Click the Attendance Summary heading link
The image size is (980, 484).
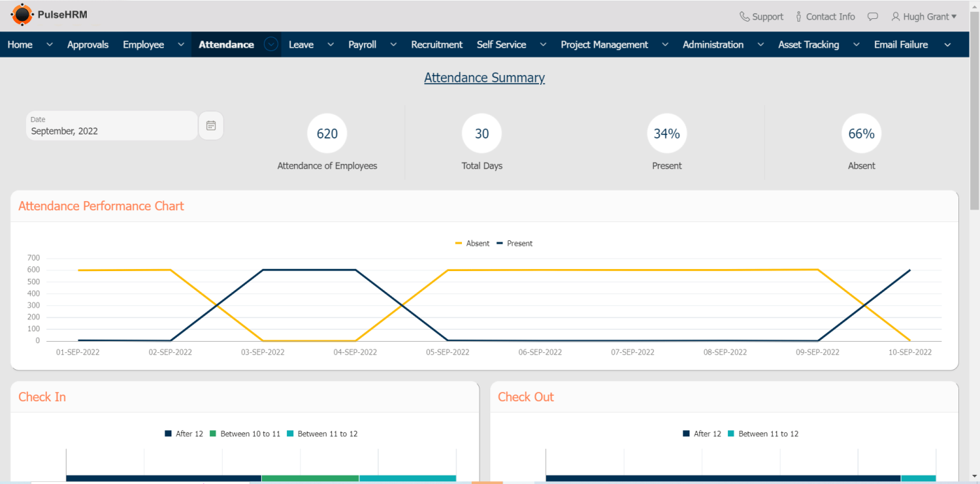click(484, 78)
